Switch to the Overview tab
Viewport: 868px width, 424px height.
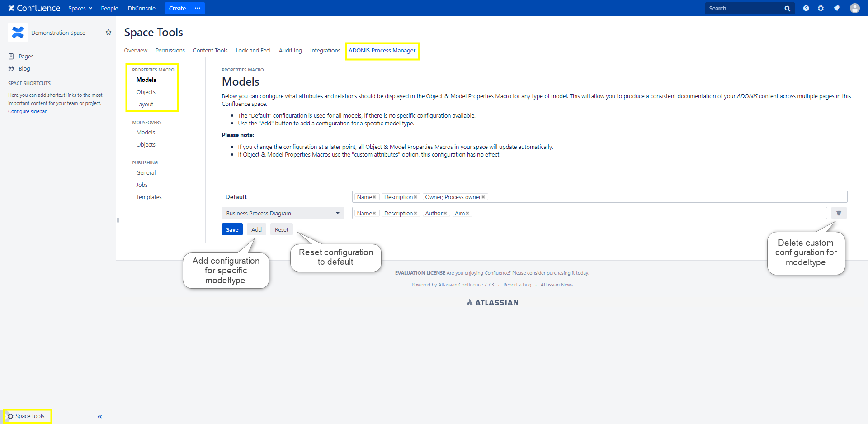[136, 51]
